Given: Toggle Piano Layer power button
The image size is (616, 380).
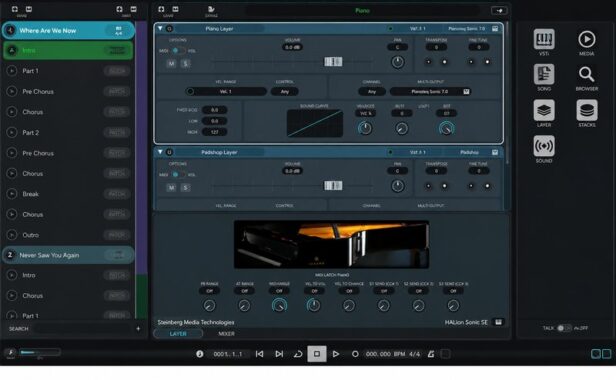Looking at the screenshot, I should pos(169,29).
